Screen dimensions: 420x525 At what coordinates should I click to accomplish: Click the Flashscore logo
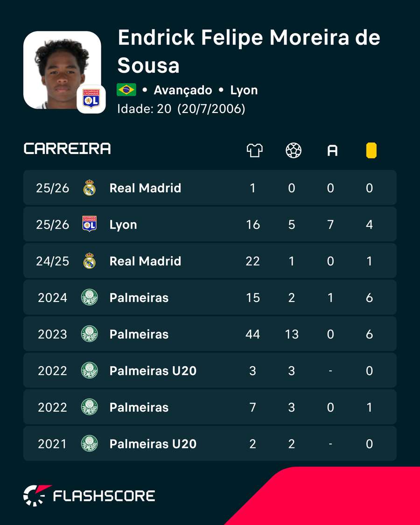(89, 496)
